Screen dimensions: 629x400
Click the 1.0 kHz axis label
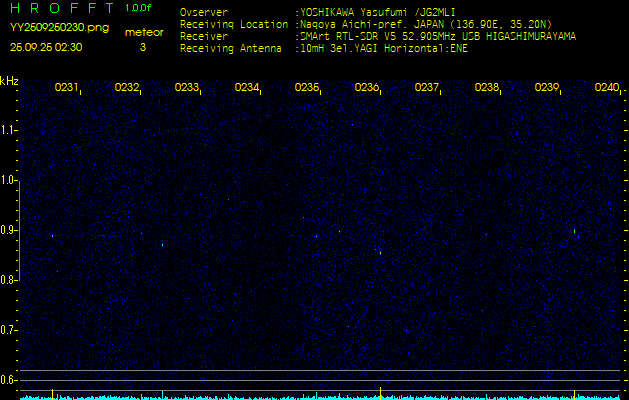(x=8, y=180)
